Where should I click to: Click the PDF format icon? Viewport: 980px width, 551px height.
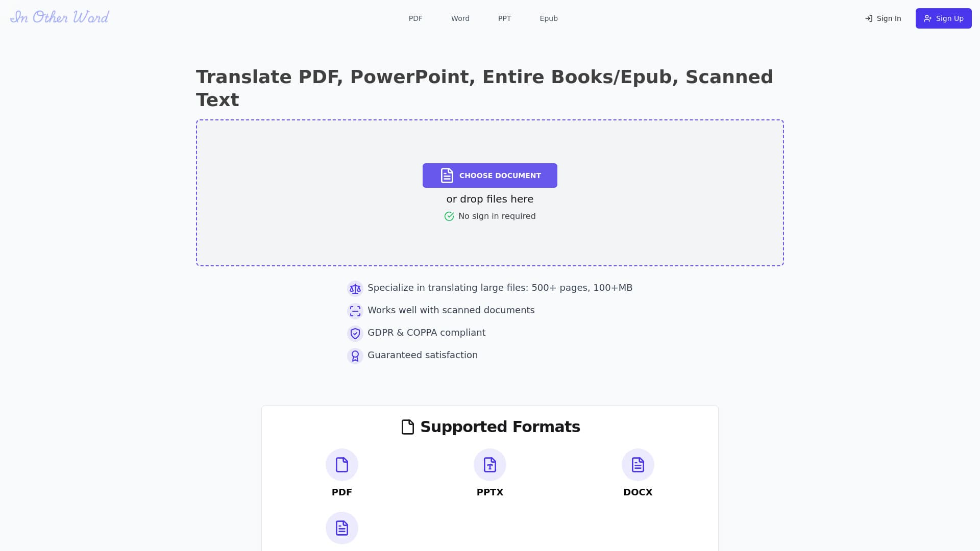click(341, 465)
